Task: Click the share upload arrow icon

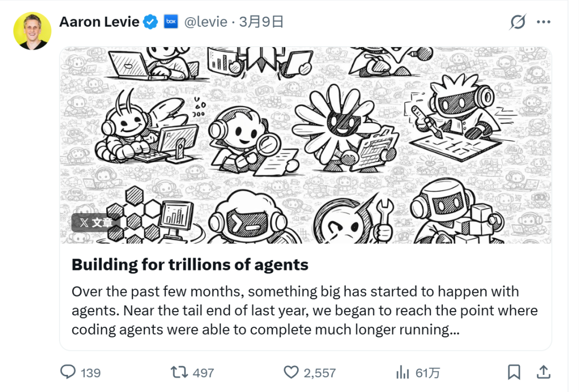Action: (x=544, y=372)
